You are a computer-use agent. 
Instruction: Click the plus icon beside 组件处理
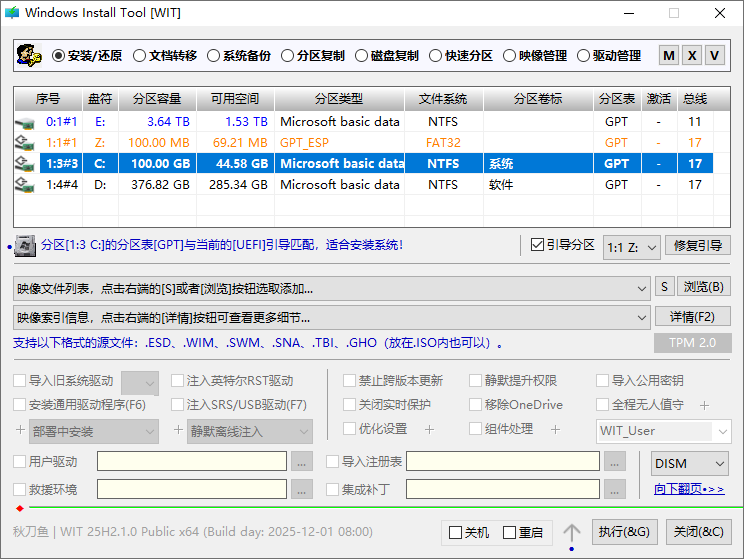pos(555,429)
